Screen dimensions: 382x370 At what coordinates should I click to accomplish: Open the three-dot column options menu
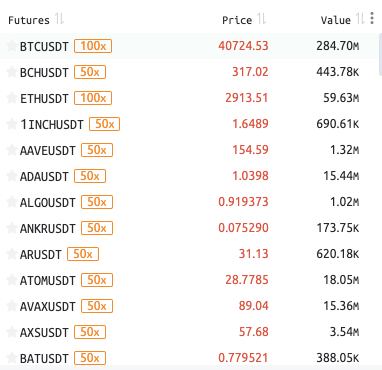(372, 18)
